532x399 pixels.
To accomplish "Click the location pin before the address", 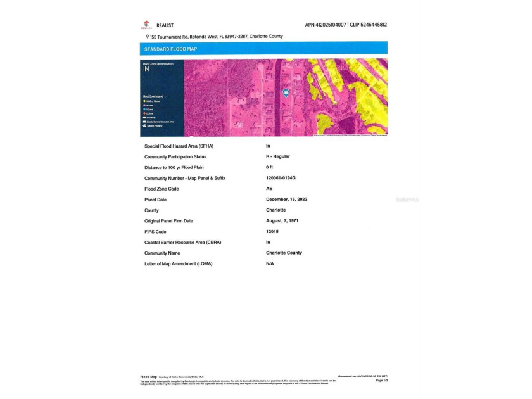I will pyautogui.click(x=147, y=37).
